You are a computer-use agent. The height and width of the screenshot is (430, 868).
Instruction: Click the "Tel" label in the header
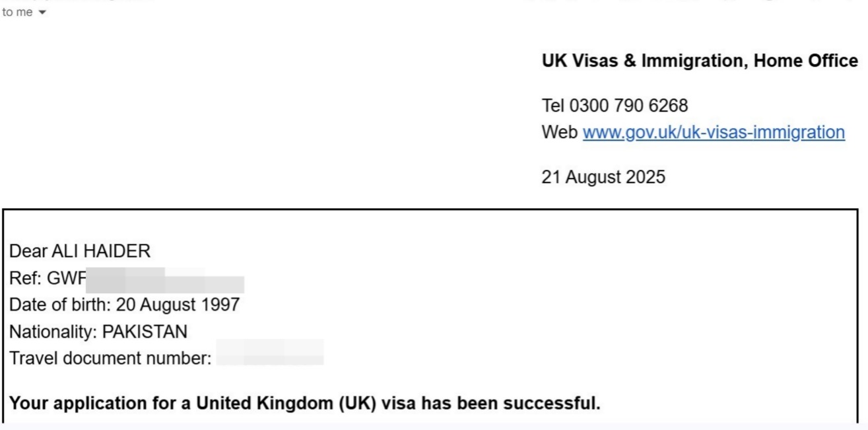coord(553,105)
